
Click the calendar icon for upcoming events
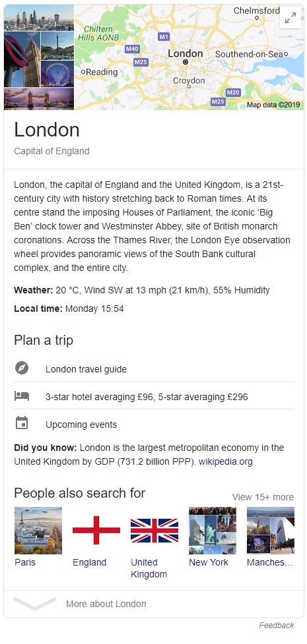click(x=21, y=423)
